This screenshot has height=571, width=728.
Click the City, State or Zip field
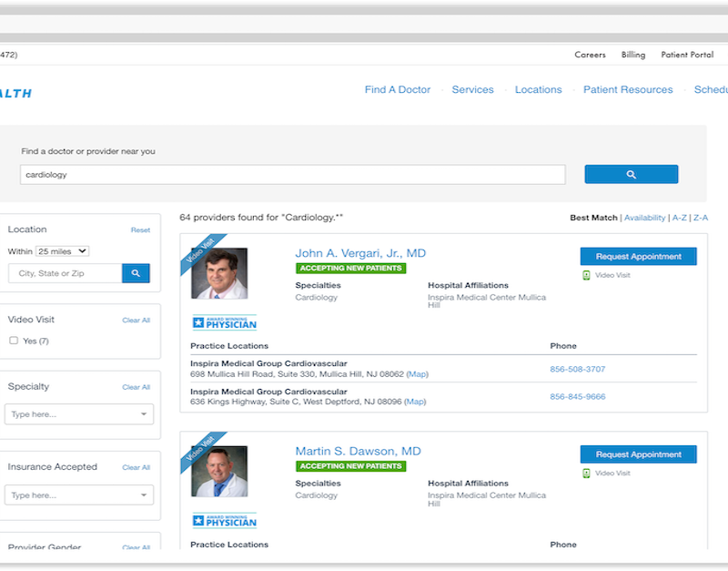[x=65, y=273]
